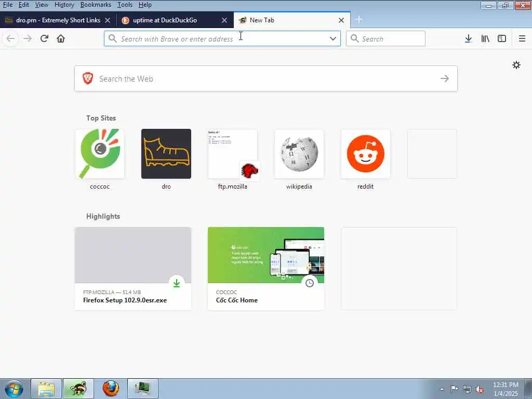This screenshot has width=532, height=399.
Task: Click Show desktop strip at taskbar end
Action: 528,389
